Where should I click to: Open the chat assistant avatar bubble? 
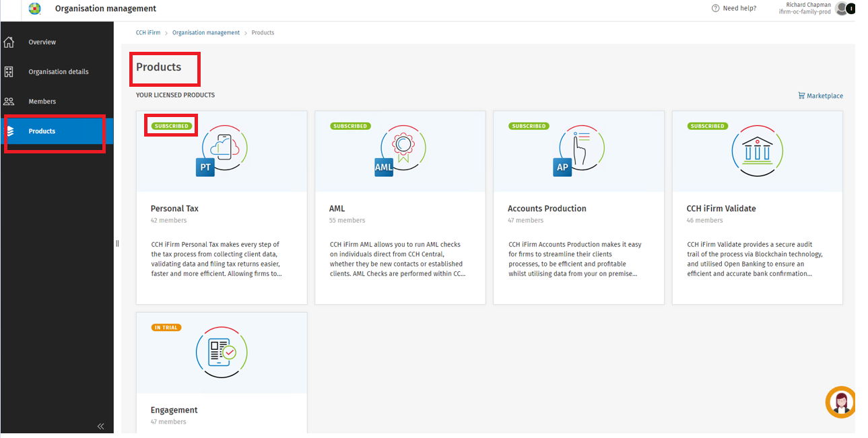click(x=840, y=402)
